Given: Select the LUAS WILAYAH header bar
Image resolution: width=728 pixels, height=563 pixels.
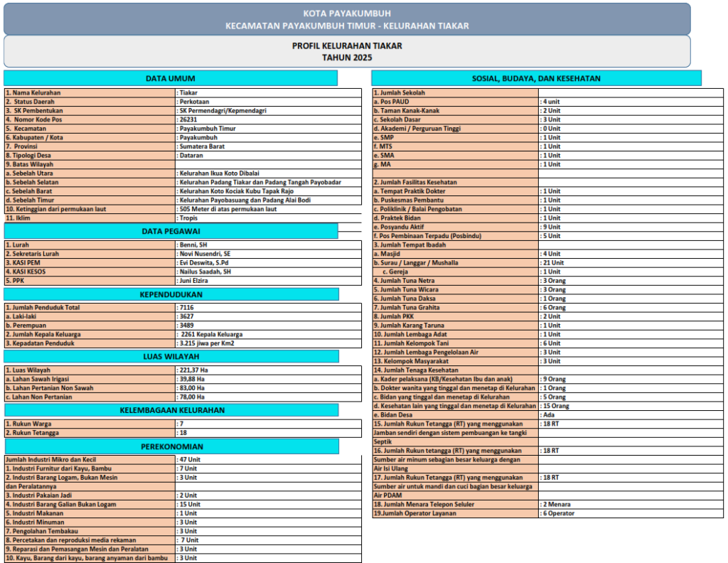Looking at the screenshot, I should [171, 357].
